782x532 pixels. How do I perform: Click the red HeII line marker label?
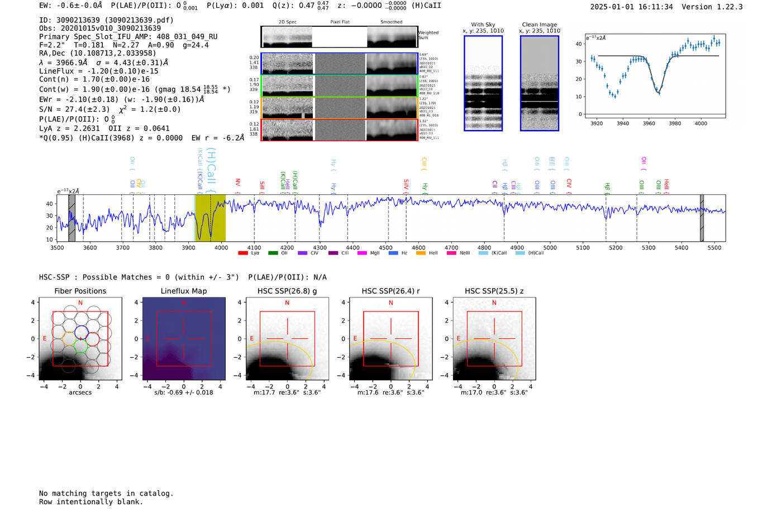point(666,186)
